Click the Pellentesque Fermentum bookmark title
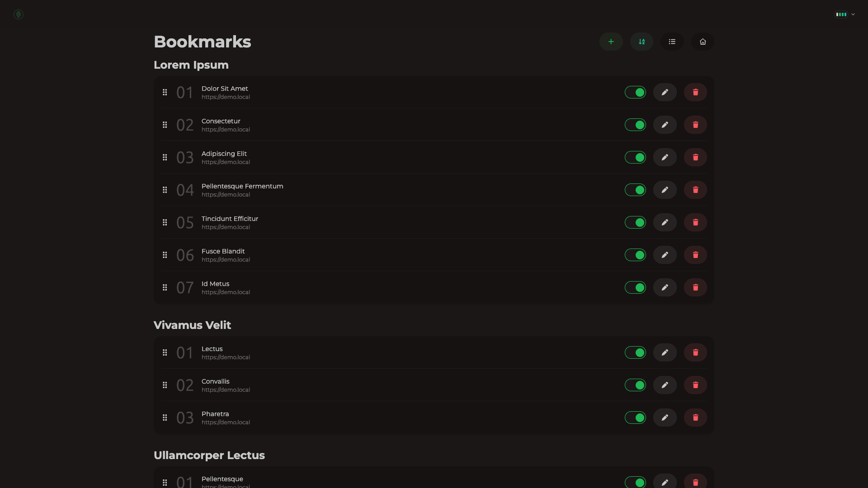 tap(242, 186)
